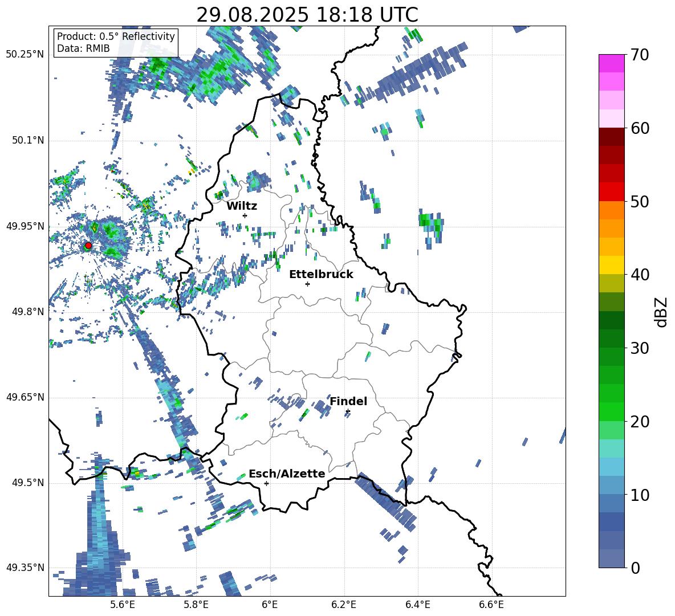Click the bright red colorbar segment near 50
This screenshot has height=616, width=675.
(x=611, y=192)
